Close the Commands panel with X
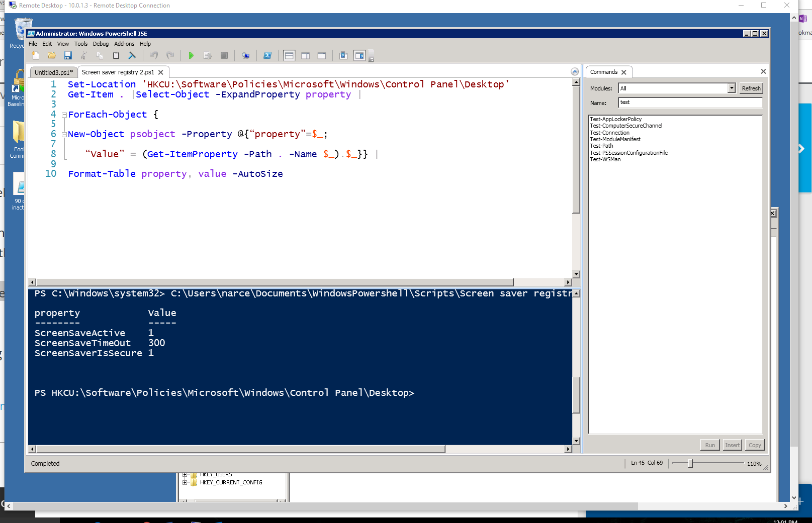 pyautogui.click(x=763, y=72)
